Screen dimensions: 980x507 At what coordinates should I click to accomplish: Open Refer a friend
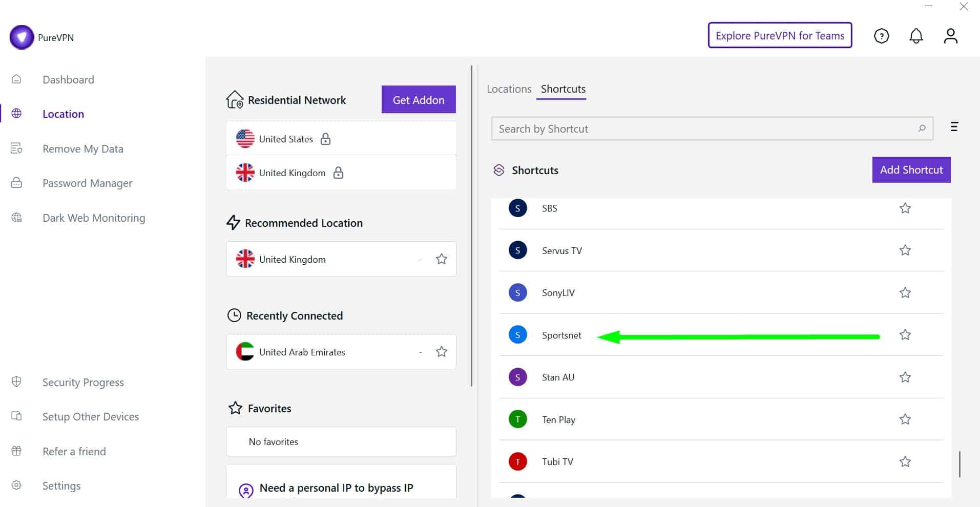coord(74,451)
